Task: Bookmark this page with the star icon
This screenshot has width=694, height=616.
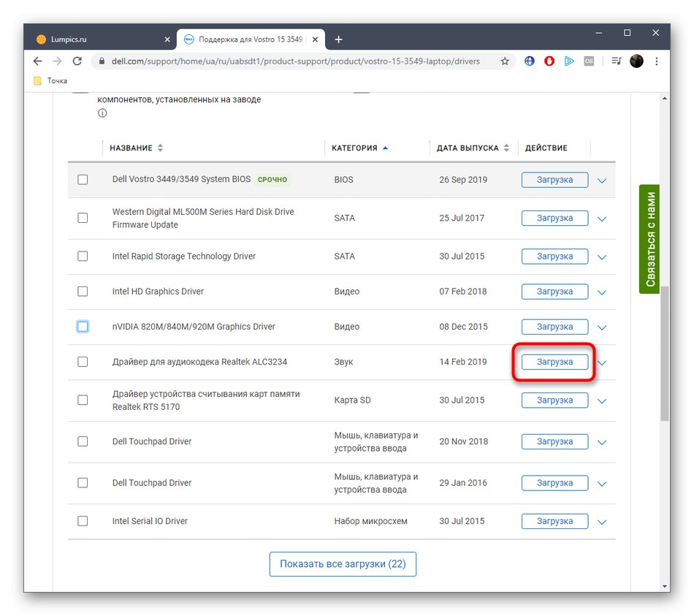Action: coord(505,61)
